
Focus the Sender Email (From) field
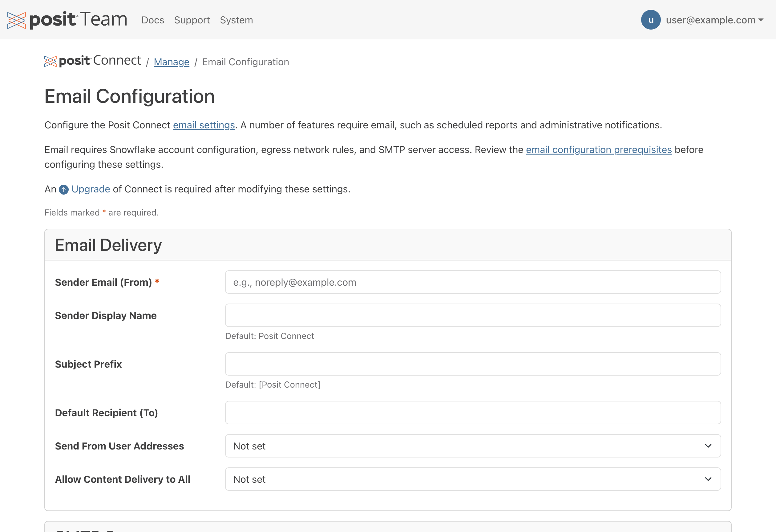tap(472, 282)
